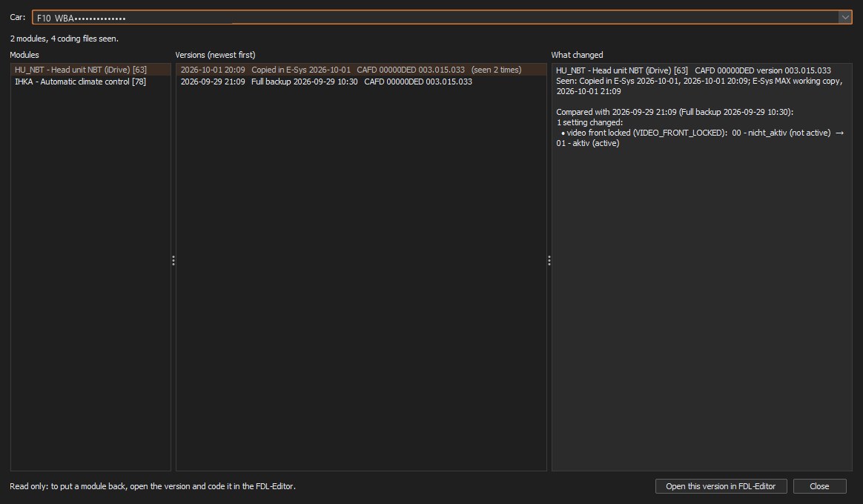Select the 2026-09-29 21:09 Full backup version
Image resolution: width=863 pixels, height=504 pixels.
361,82
